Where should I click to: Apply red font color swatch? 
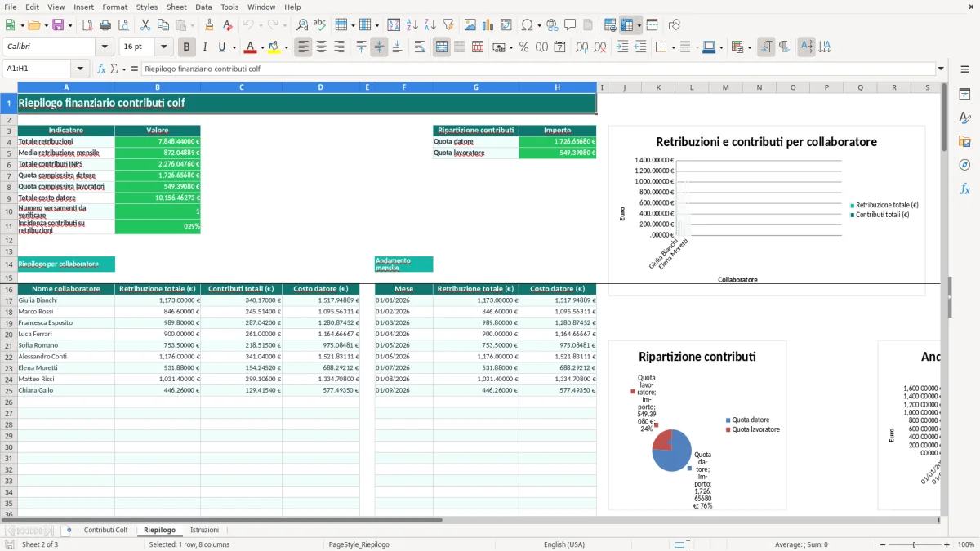point(250,47)
